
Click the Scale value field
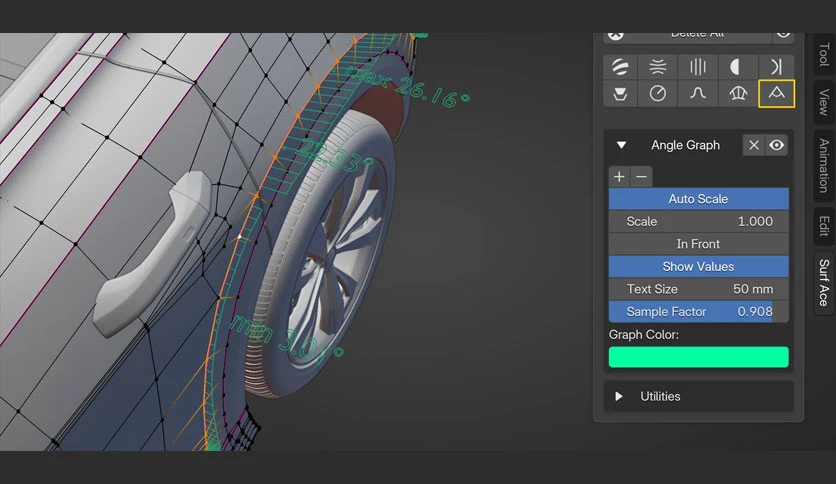tap(698, 221)
